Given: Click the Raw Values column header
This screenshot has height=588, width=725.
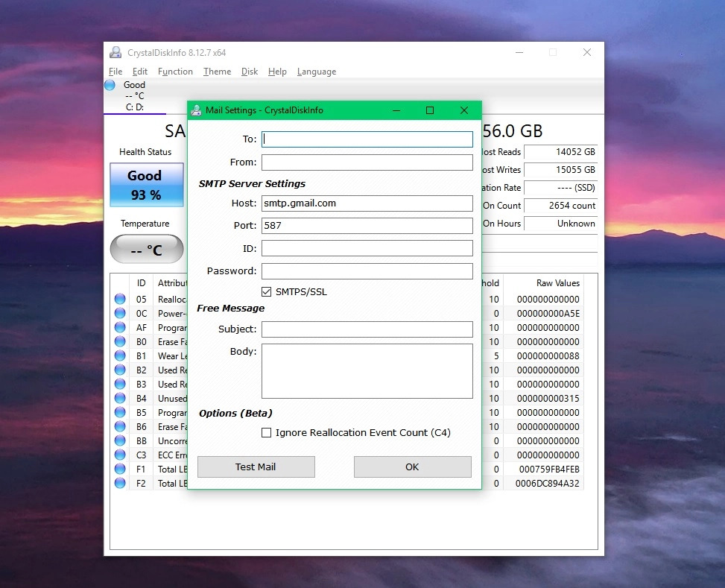Looking at the screenshot, I should pyautogui.click(x=558, y=283).
